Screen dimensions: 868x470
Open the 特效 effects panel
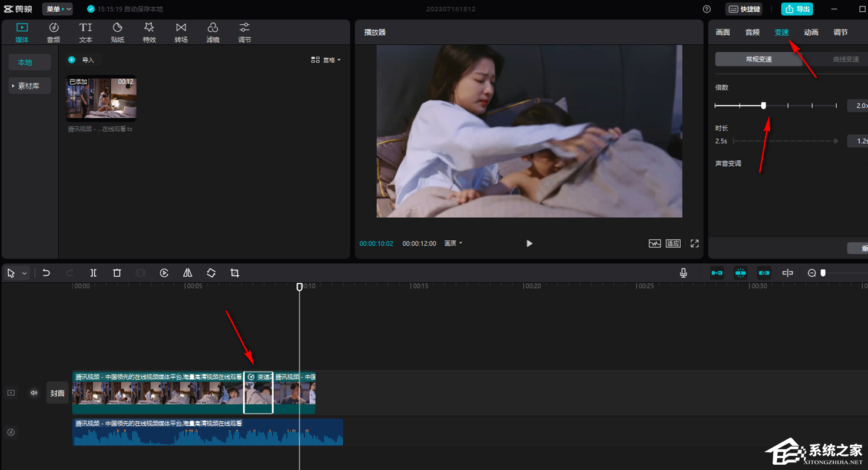click(149, 32)
